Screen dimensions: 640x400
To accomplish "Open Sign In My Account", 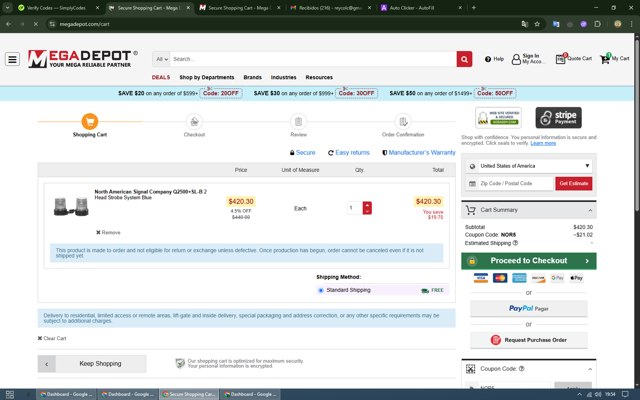I will pos(527,59).
